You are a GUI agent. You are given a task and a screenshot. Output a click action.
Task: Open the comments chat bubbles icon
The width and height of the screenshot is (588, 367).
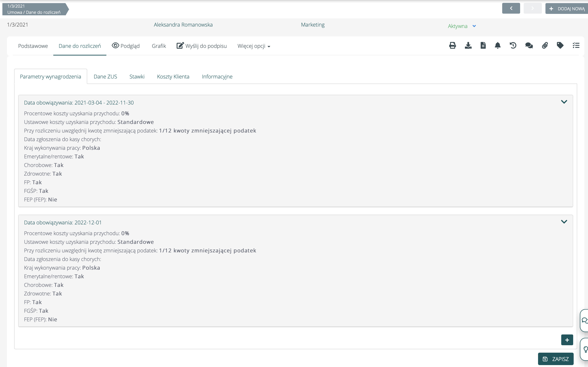tap(529, 46)
